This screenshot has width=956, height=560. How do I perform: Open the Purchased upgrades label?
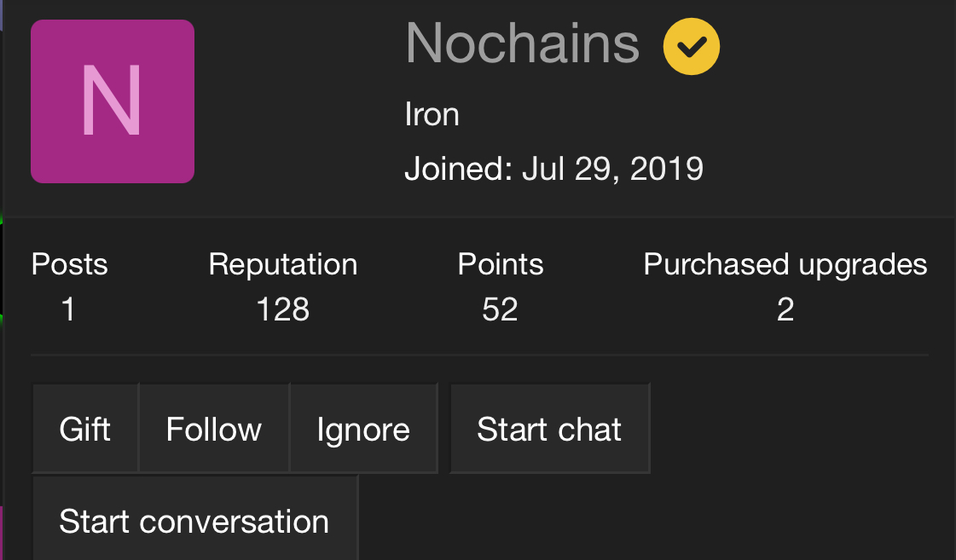tap(785, 264)
